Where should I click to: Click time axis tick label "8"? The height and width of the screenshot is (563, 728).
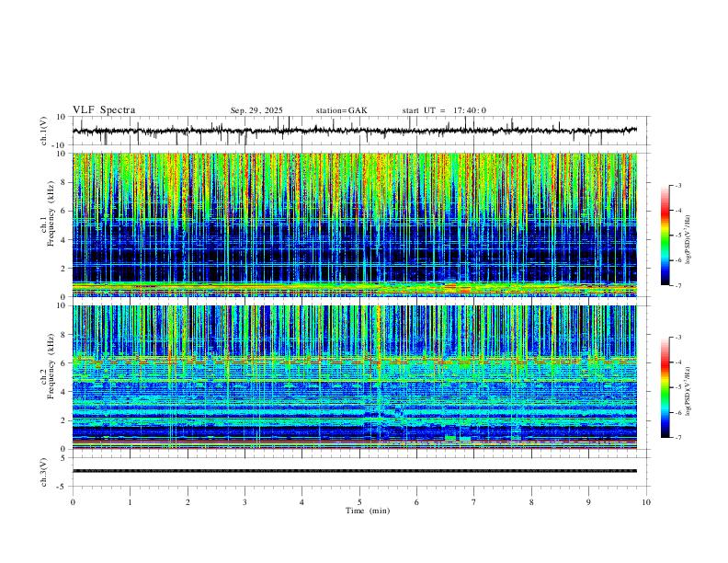pos(531,502)
